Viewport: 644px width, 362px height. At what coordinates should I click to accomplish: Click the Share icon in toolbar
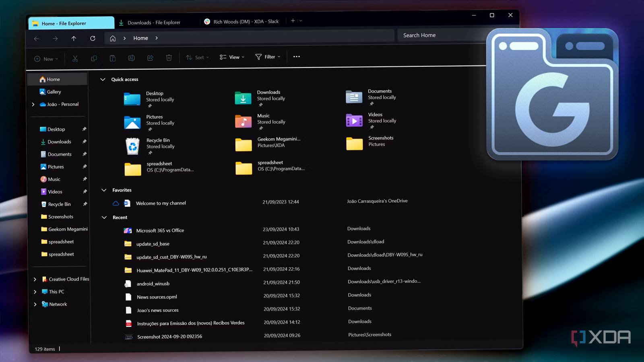click(x=150, y=58)
